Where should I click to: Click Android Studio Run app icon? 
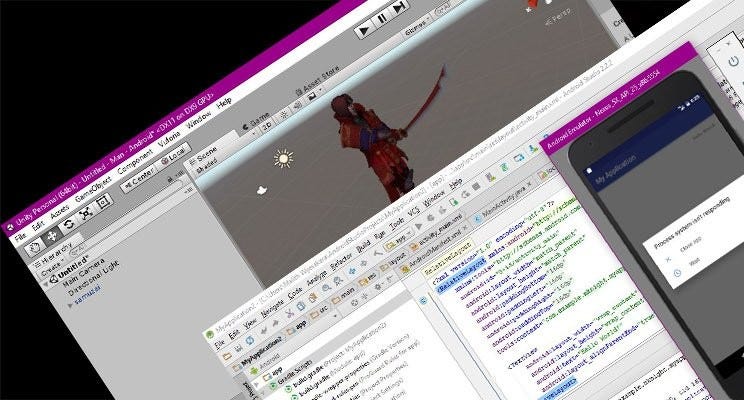point(418,226)
